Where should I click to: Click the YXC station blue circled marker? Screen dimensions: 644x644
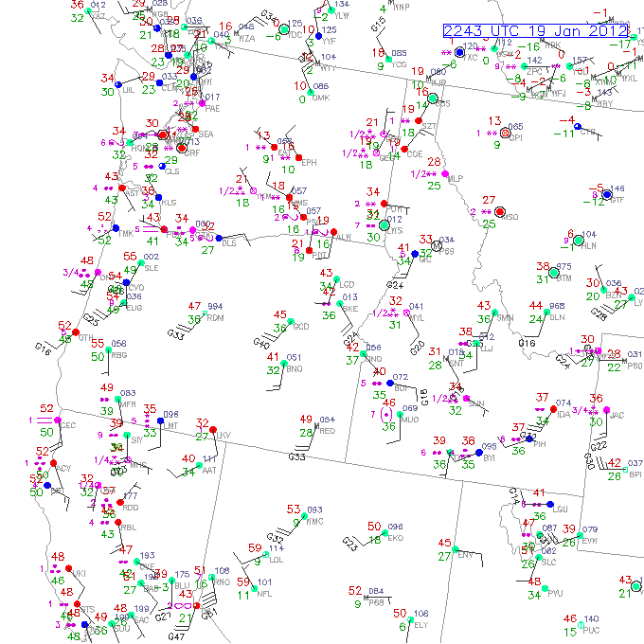pos(459,52)
